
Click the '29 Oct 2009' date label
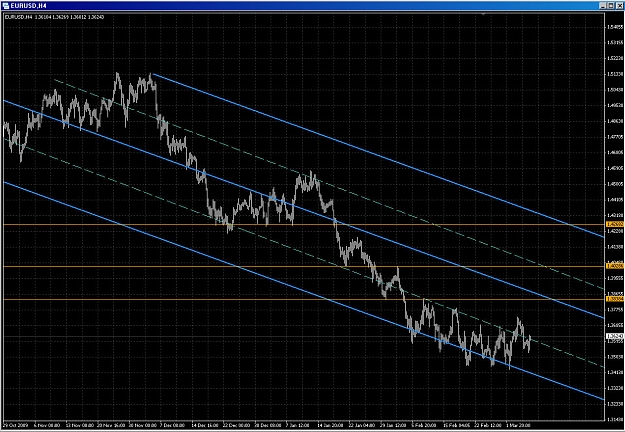click(x=14, y=425)
